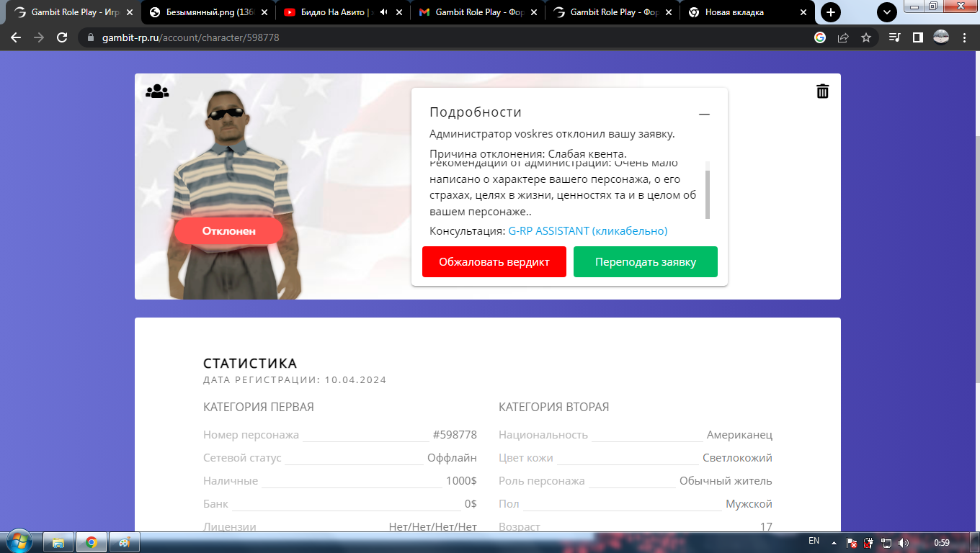The width and height of the screenshot is (980, 553).
Task: Click the group/users icon on character card
Action: coord(157,91)
